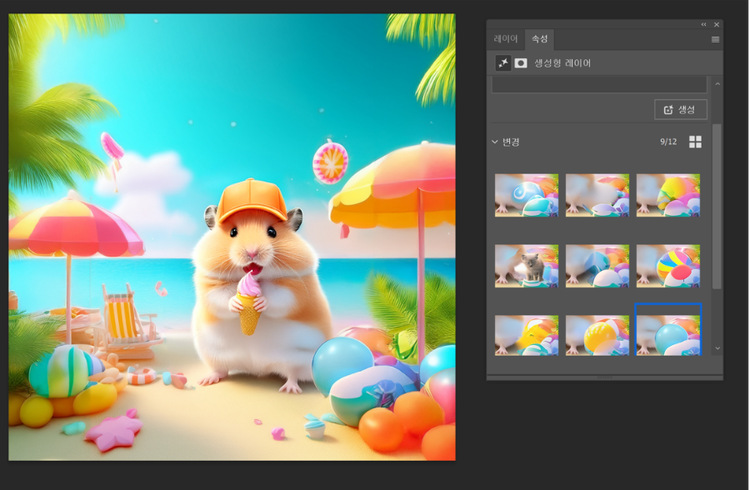This screenshot has height=490, width=750.
Task: Select the middle-row variation with blue fan shape
Action: click(x=597, y=266)
